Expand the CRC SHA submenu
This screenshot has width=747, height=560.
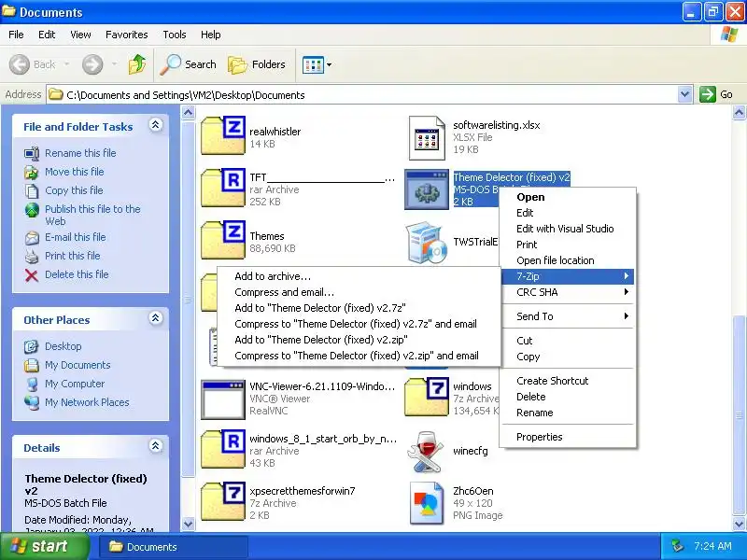click(568, 292)
